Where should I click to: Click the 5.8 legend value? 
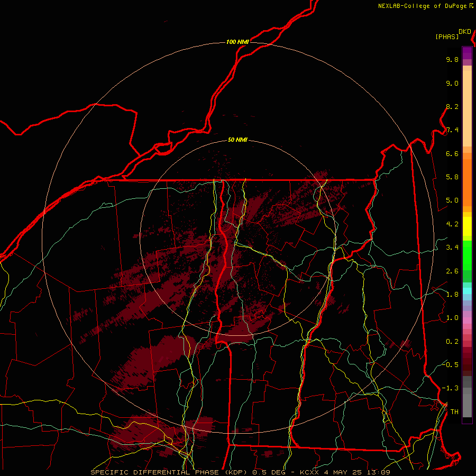(452, 177)
